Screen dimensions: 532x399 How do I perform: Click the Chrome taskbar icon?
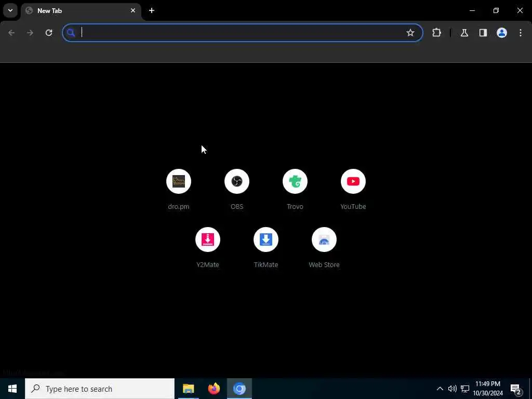point(239,389)
